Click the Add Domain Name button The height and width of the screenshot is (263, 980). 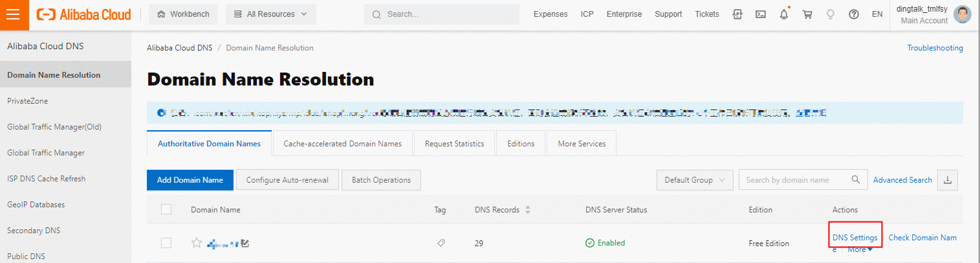click(190, 180)
